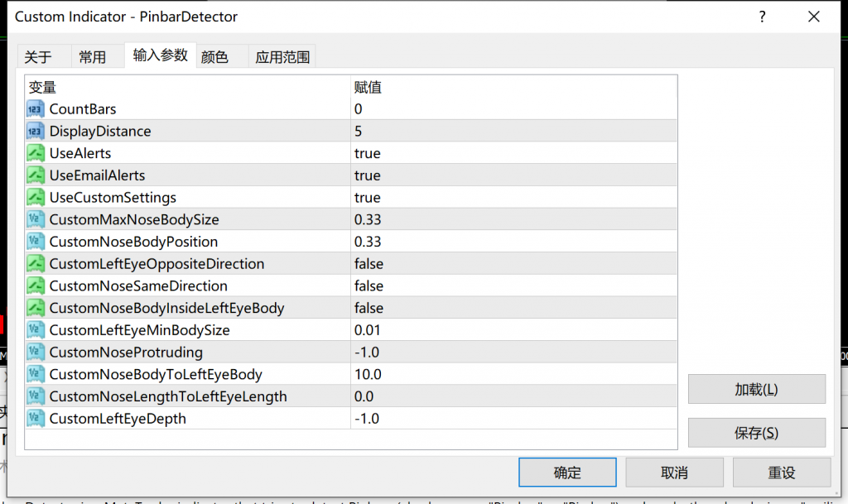848x504 pixels.
Task: Click the UseEmailAlerts boolean type icon
Action: point(36,175)
